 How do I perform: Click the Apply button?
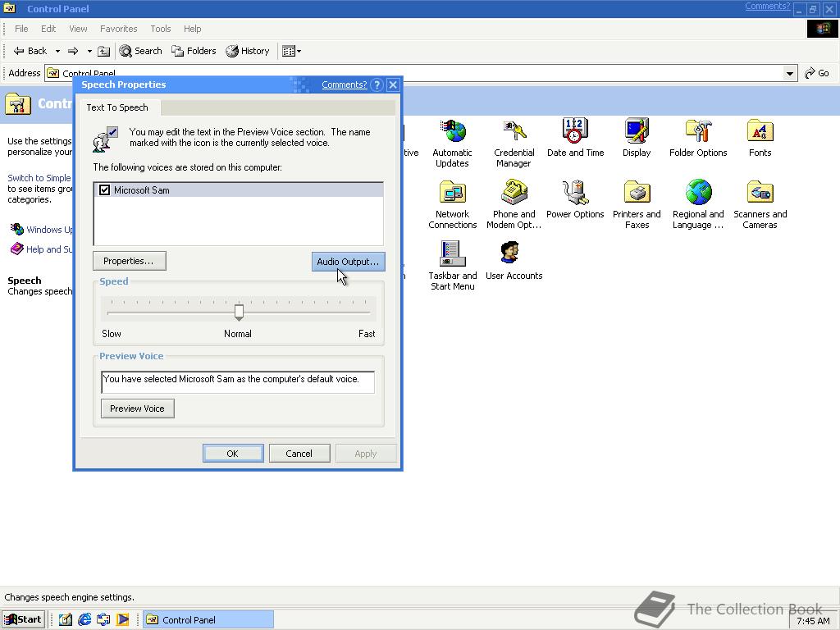pyautogui.click(x=365, y=453)
